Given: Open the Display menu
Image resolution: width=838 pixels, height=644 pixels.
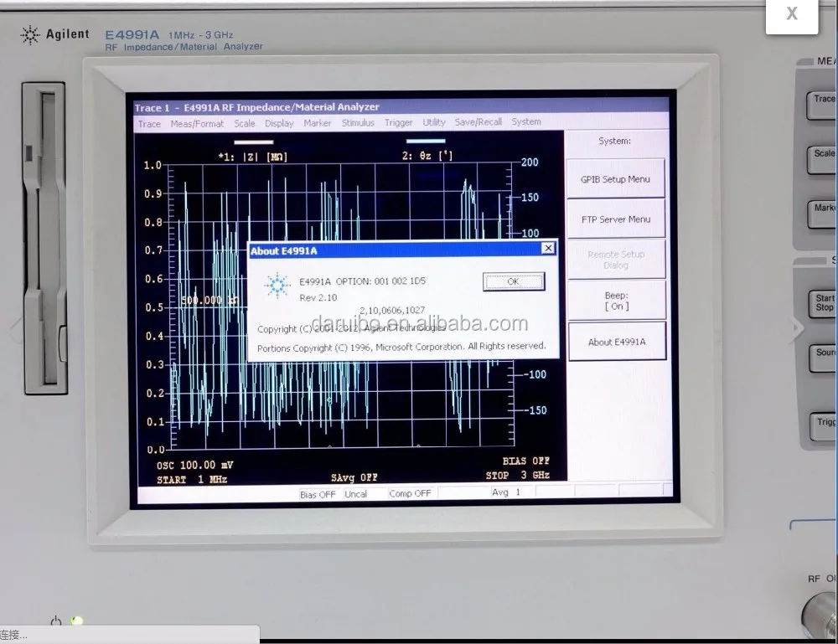Looking at the screenshot, I should tap(279, 123).
